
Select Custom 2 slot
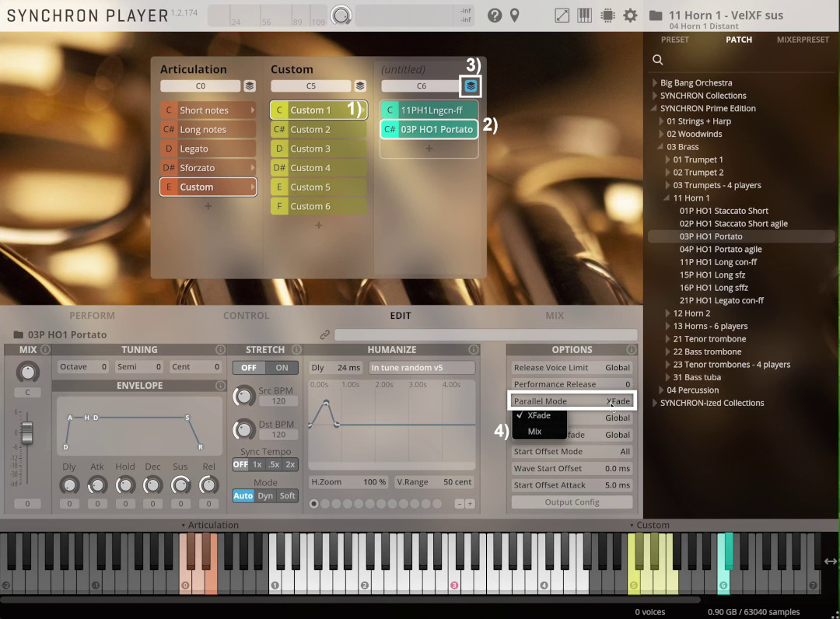click(x=318, y=130)
